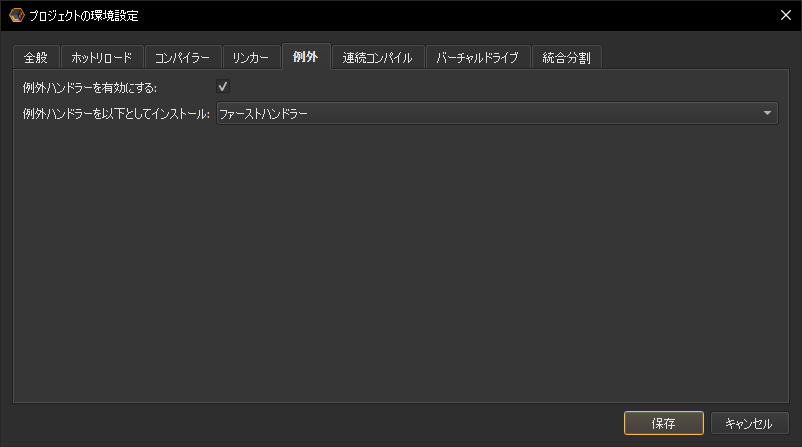Screen dimensions: 802x447
Task: Open the ファーストハンドラー dropdown
Action: point(497,113)
